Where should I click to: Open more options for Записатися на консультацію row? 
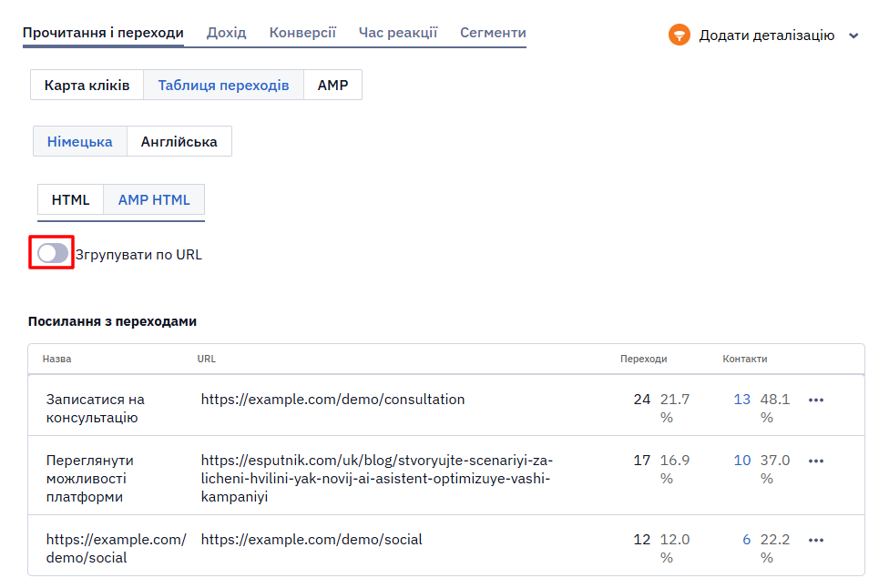tap(816, 400)
